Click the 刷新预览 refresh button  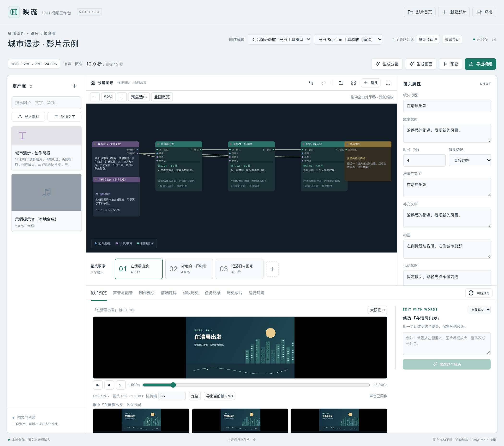click(x=479, y=293)
